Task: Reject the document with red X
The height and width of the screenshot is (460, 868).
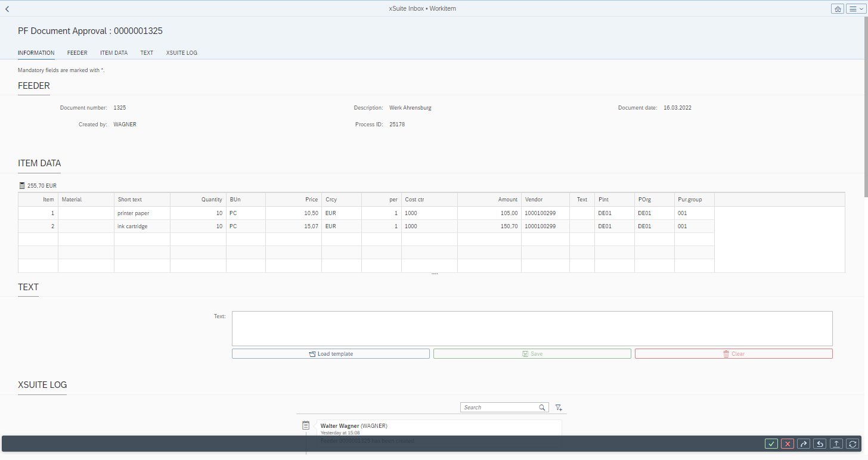Action: click(788, 444)
